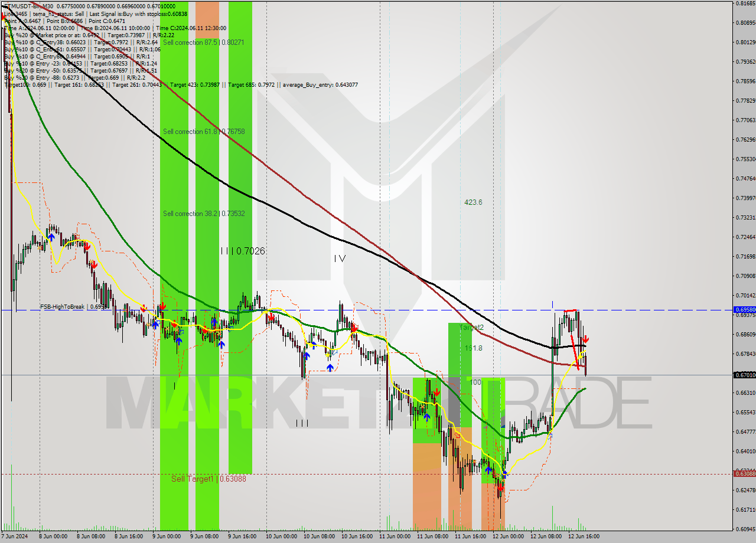
Task: Click the 0.64777 price scale value
Action: [x=745, y=432]
